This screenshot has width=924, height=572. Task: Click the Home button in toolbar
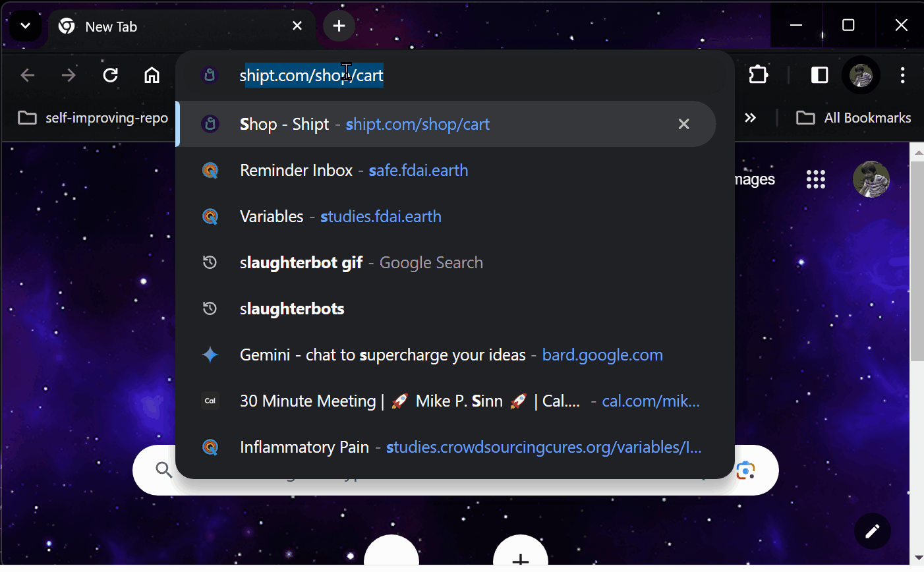coord(152,75)
